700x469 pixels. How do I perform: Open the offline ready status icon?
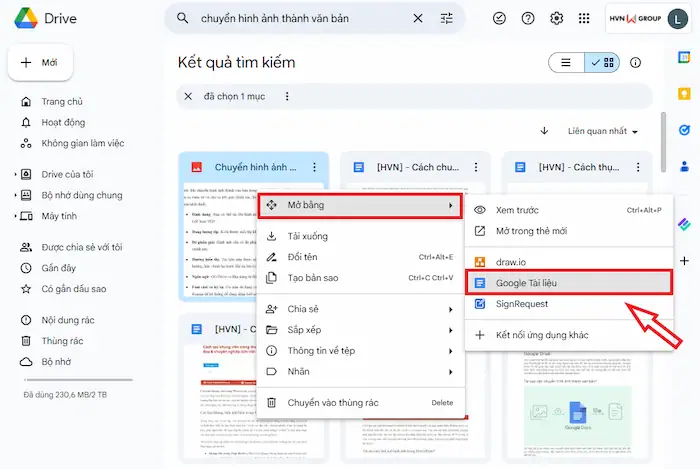point(500,18)
